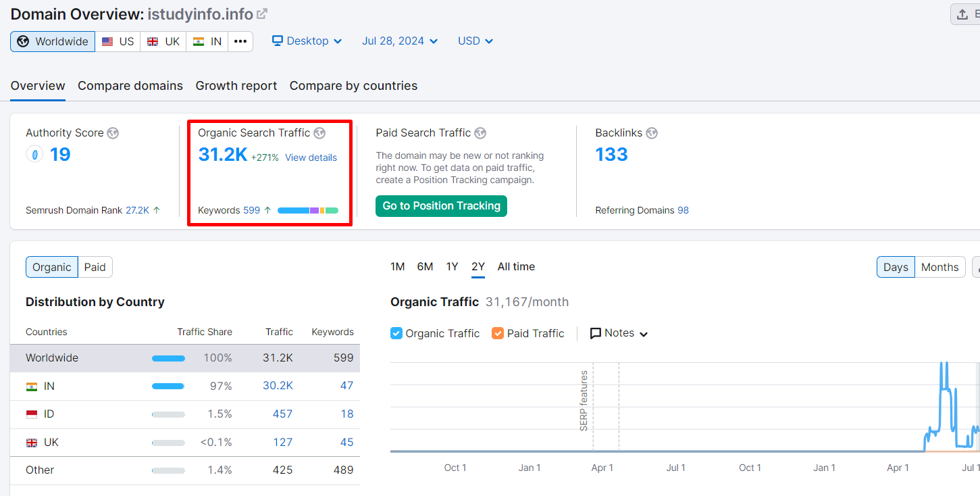Switch to the Compare domains tab
The height and width of the screenshot is (496, 980).
click(x=130, y=86)
